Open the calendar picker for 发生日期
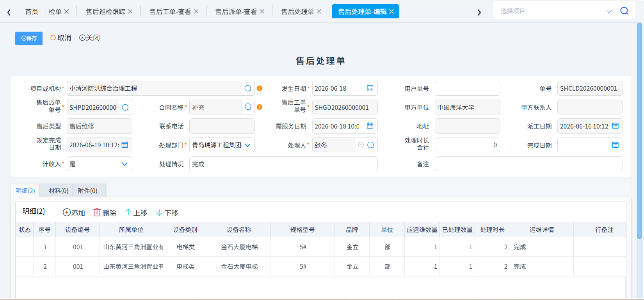This screenshot has width=644, height=300. [370, 88]
